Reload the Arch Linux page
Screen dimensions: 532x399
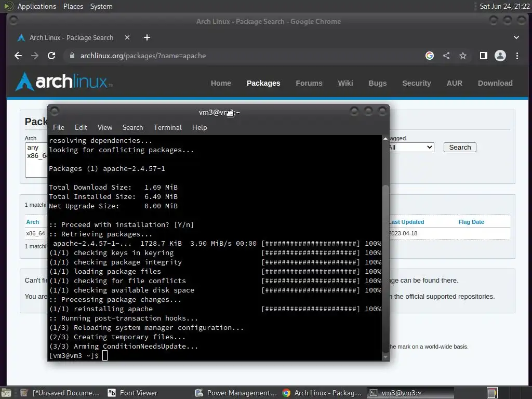51,56
